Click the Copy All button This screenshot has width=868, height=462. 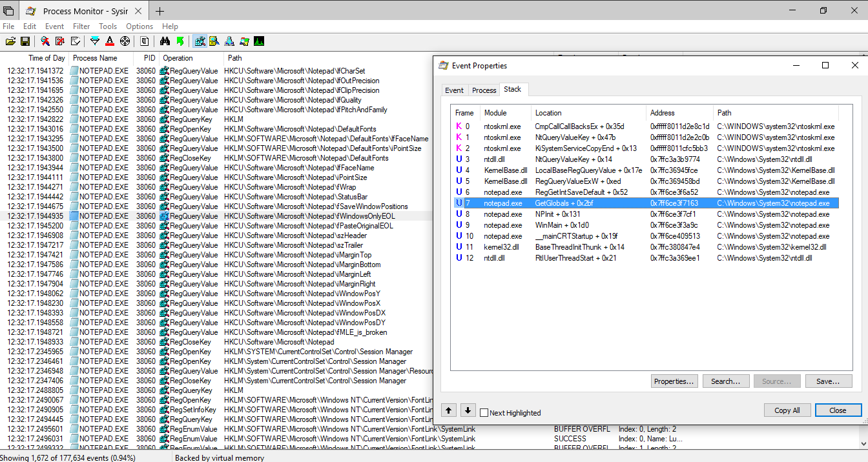[787, 410]
